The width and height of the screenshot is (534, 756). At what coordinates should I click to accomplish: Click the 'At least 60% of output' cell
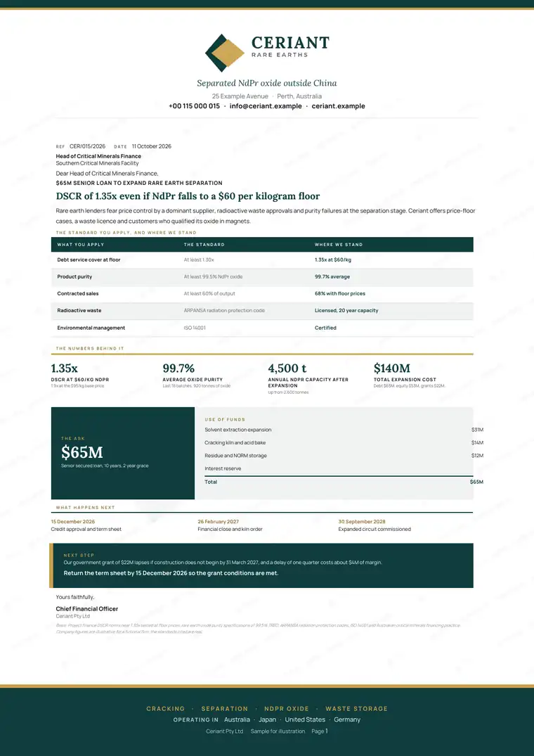(209, 294)
